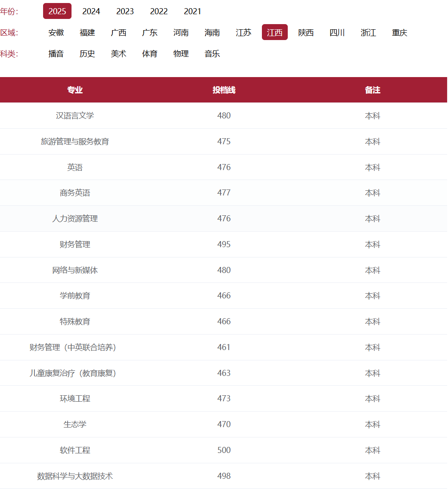Choose 美术 in the 科类 row
448x493 pixels.
[118, 53]
